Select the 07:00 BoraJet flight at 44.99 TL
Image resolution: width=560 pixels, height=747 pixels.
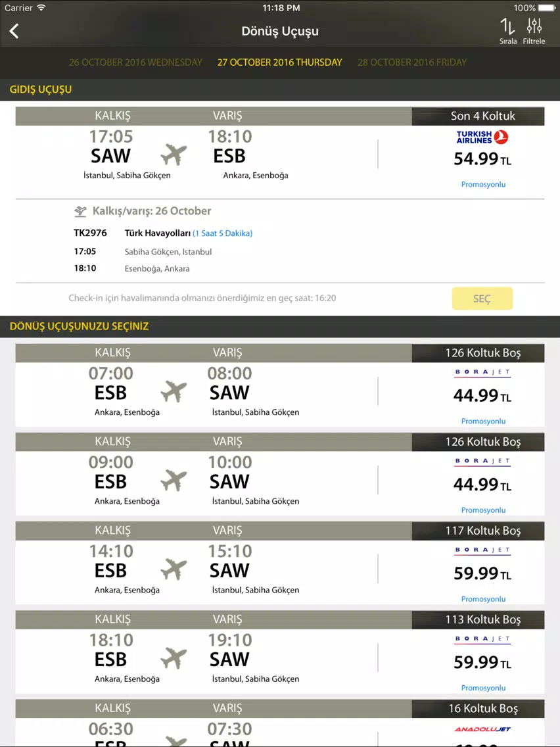[x=279, y=385]
